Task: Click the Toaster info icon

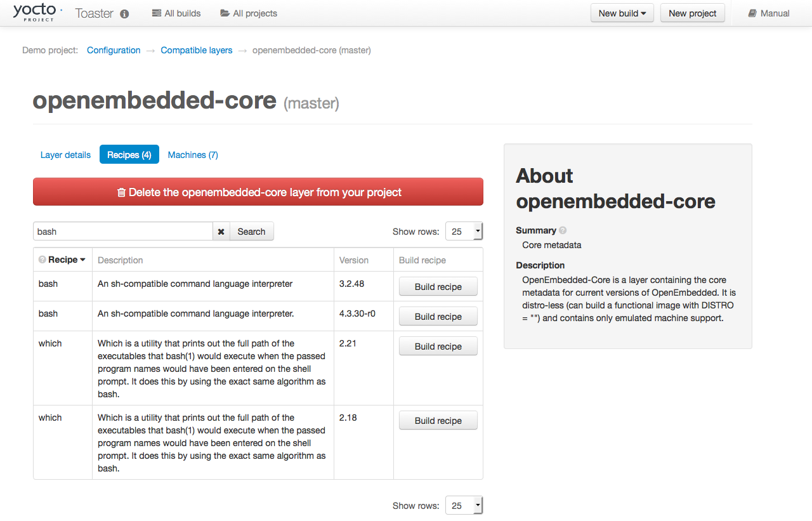Action: pos(124,14)
